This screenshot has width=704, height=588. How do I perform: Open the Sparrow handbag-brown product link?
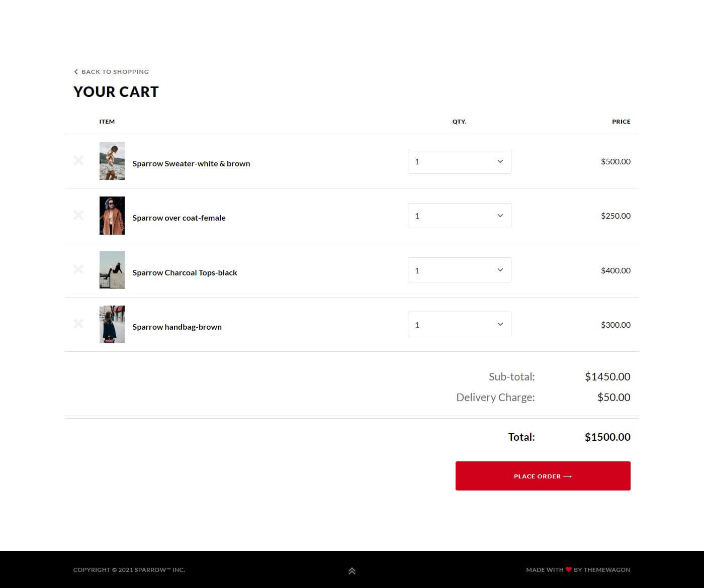177,327
